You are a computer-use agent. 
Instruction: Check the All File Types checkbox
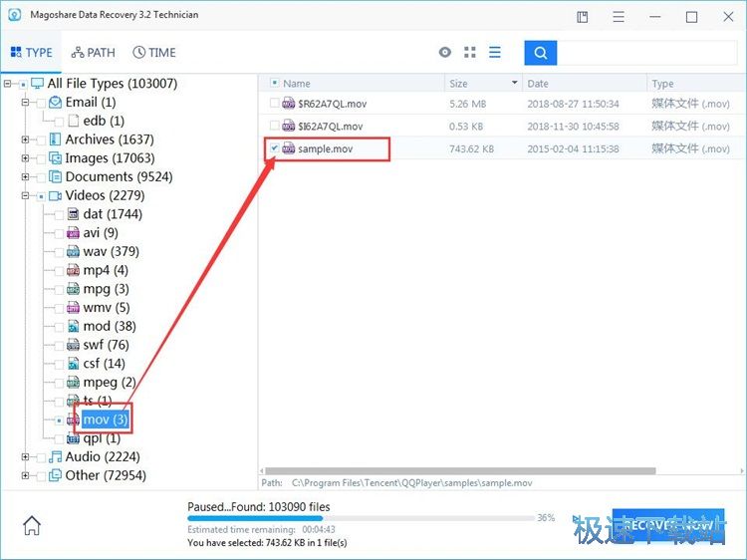23,85
